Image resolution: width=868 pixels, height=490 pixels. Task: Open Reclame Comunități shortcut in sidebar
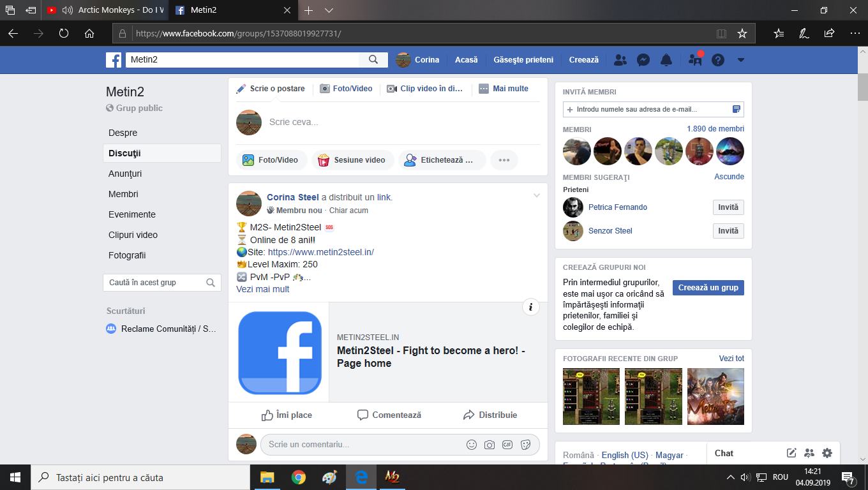point(161,329)
